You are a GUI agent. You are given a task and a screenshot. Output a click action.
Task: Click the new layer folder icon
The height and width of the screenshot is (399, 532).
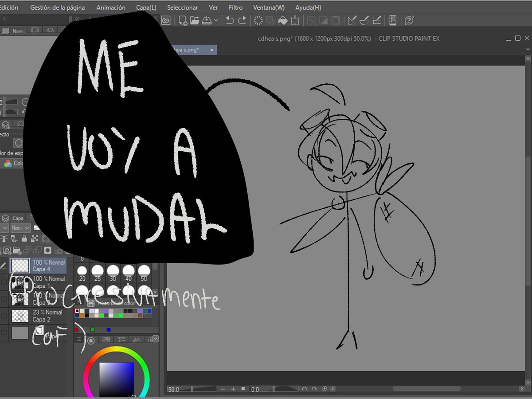pyautogui.click(x=17, y=250)
